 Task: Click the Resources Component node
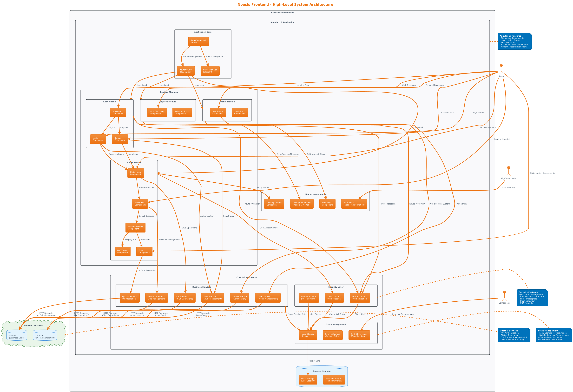click(140, 204)
